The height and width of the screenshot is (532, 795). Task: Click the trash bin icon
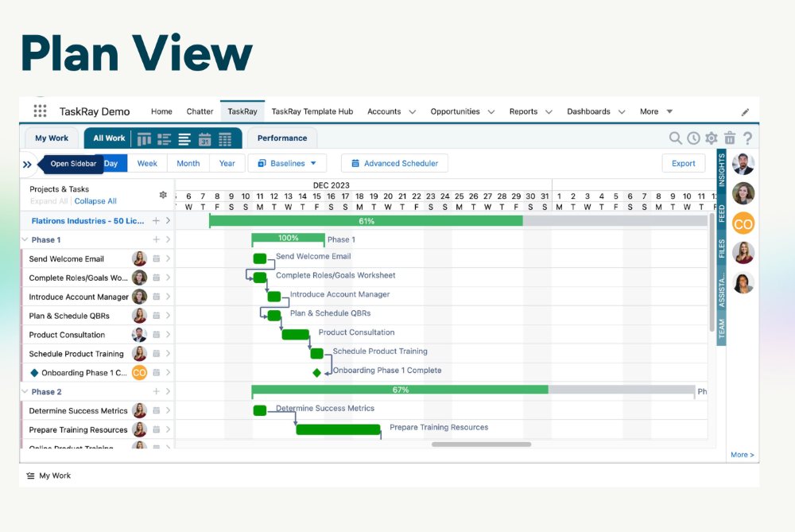(x=729, y=138)
